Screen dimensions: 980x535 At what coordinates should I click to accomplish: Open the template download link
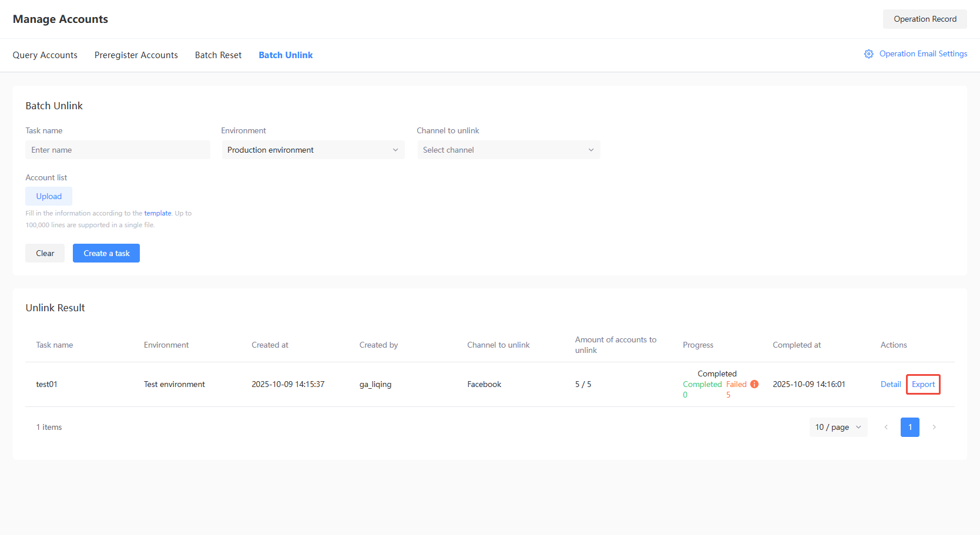click(157, 213)
